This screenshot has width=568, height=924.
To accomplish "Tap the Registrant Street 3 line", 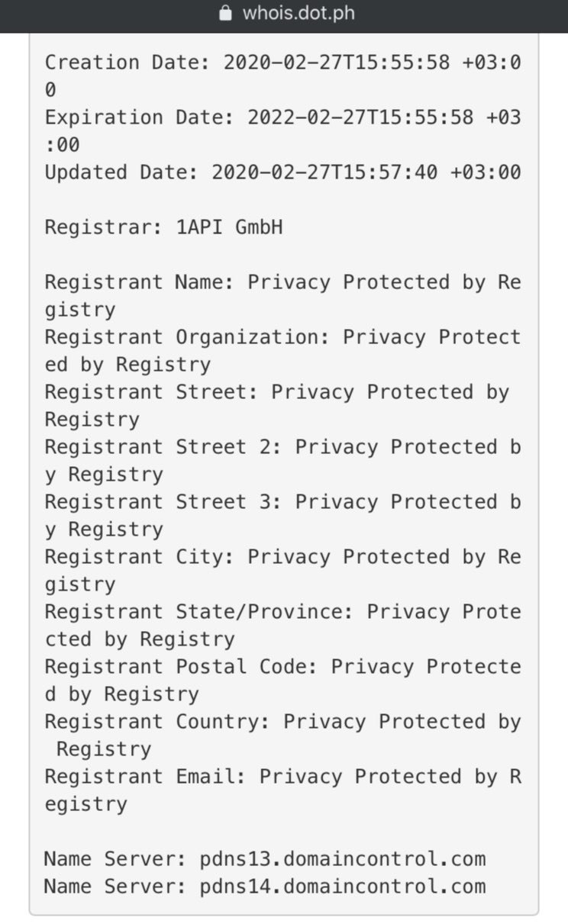I will point(282,516).
